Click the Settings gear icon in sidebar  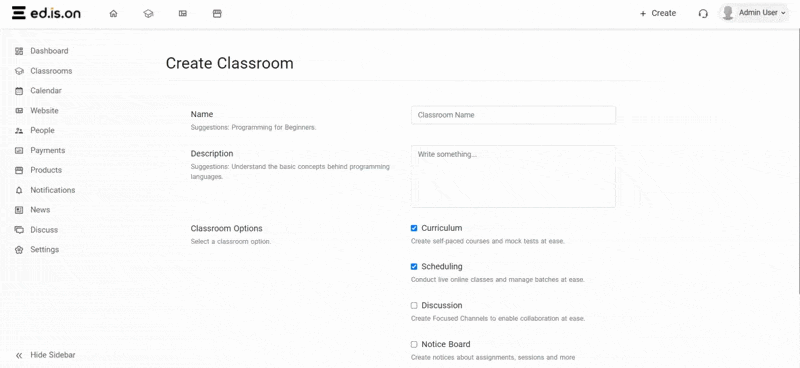pos(19,250)
